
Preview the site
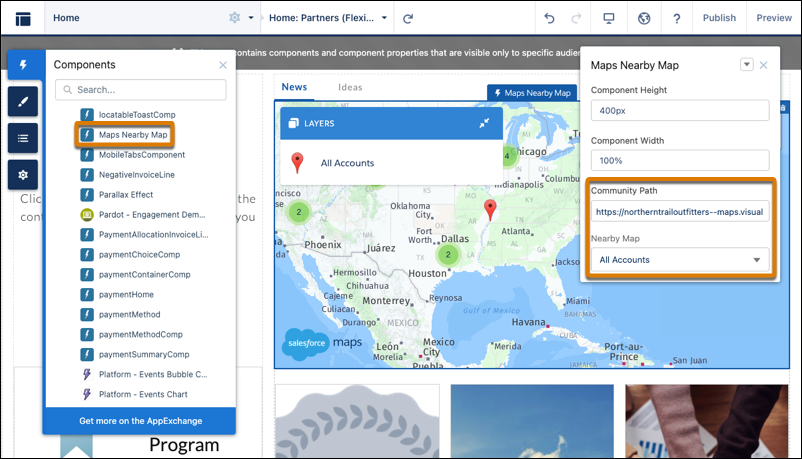click(x=774, y=18)
